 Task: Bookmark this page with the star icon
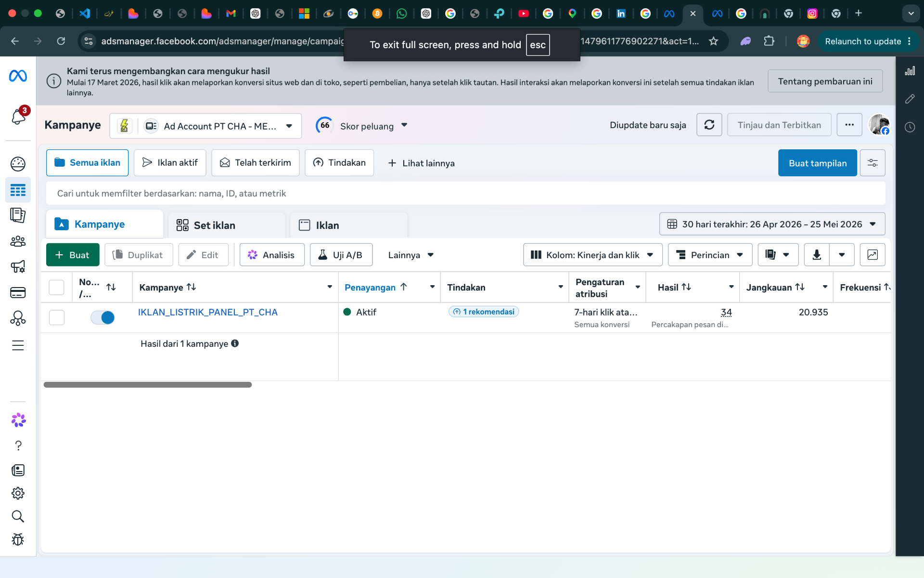(714, 41)
